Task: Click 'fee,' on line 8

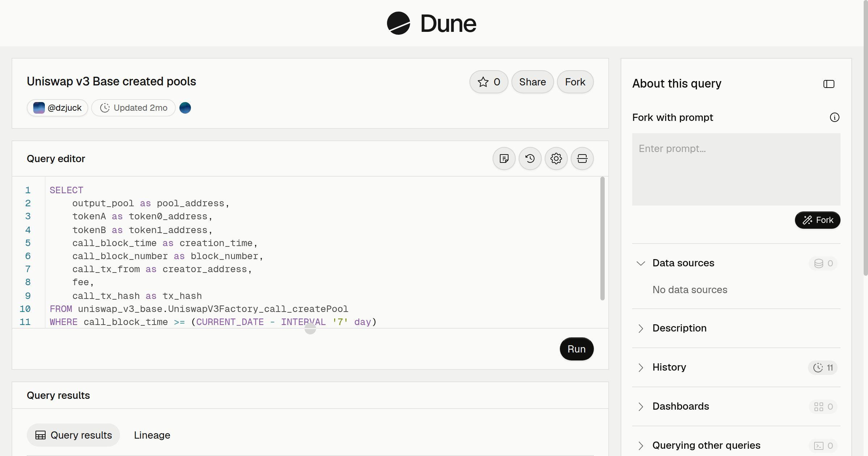Action: [x=83, y=282]
